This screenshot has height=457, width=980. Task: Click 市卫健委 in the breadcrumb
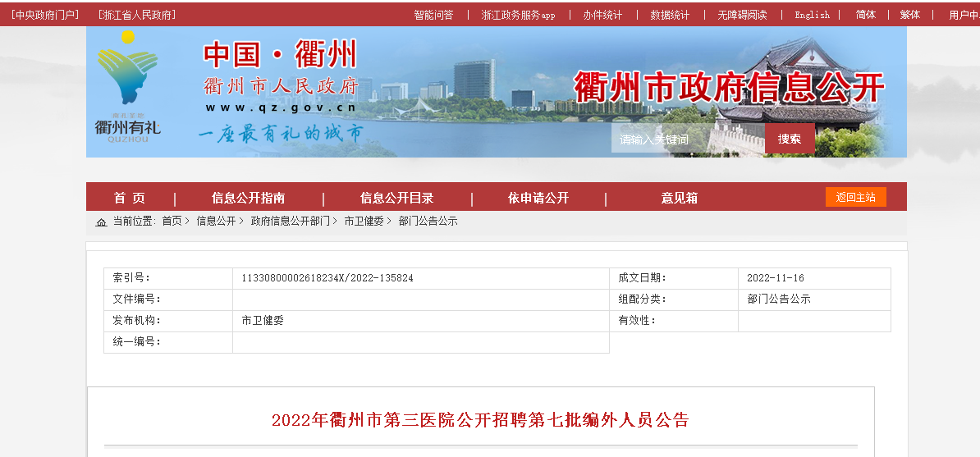point(364,222)
